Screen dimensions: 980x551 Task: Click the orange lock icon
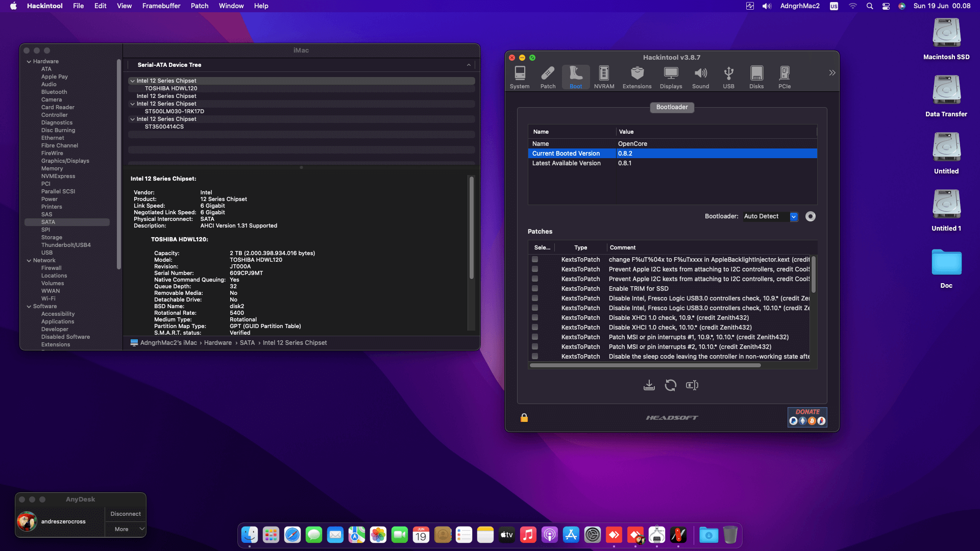click(x=524, y=418)
